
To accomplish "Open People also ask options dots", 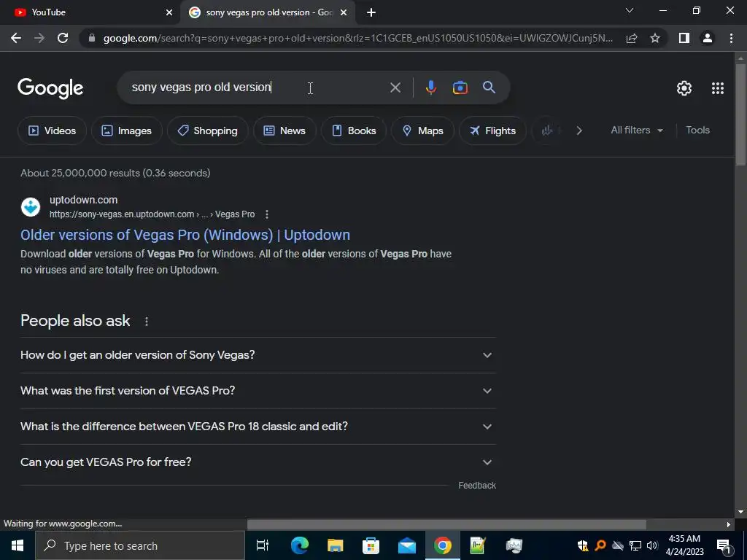I will pyautogui.click(x=146, y=322).
